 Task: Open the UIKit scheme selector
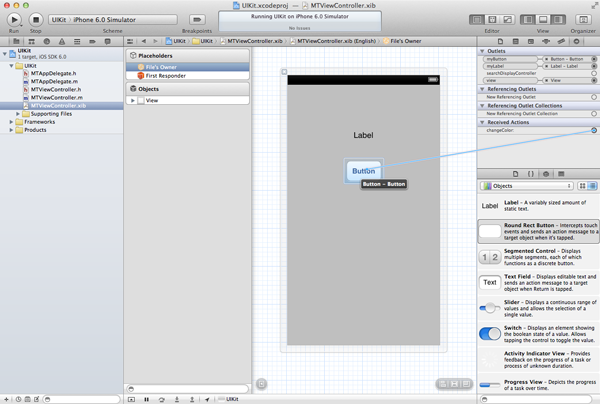[112, 20]
